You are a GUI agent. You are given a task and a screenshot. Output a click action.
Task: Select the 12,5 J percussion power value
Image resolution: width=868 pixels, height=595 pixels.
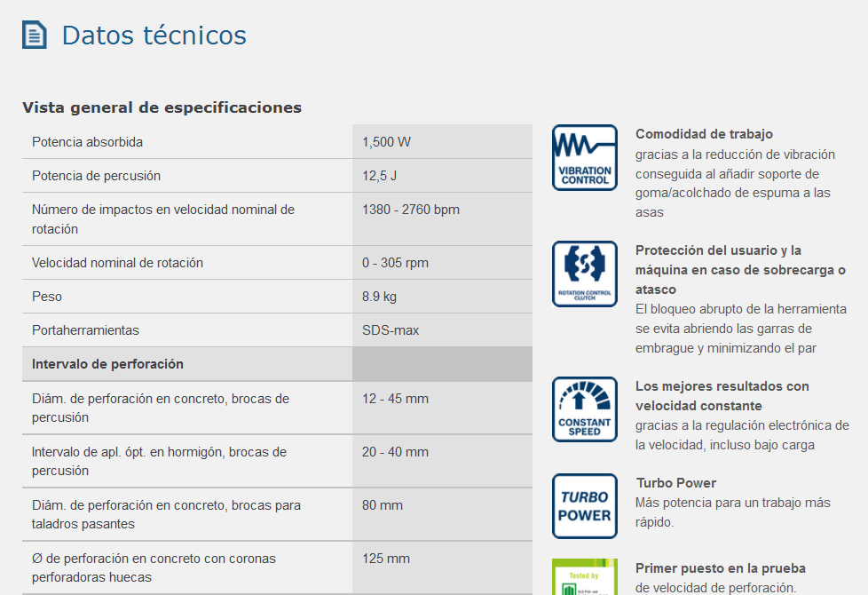pos(379,176)
